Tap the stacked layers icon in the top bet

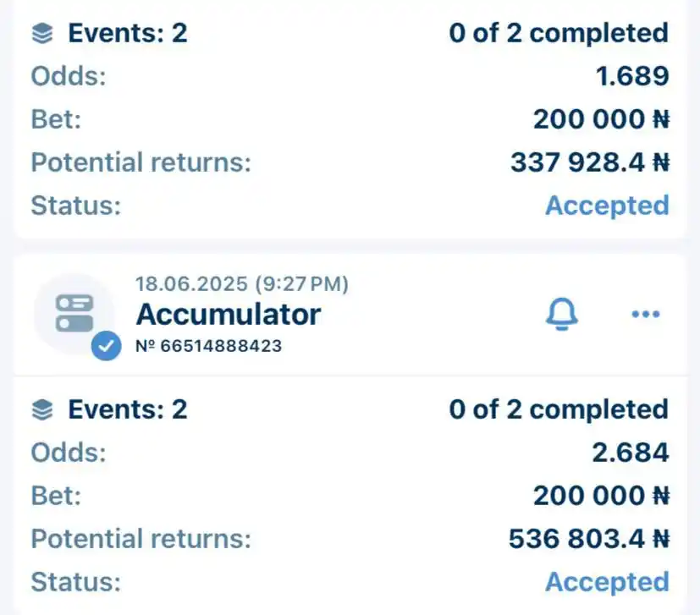[x=42, y=34]
